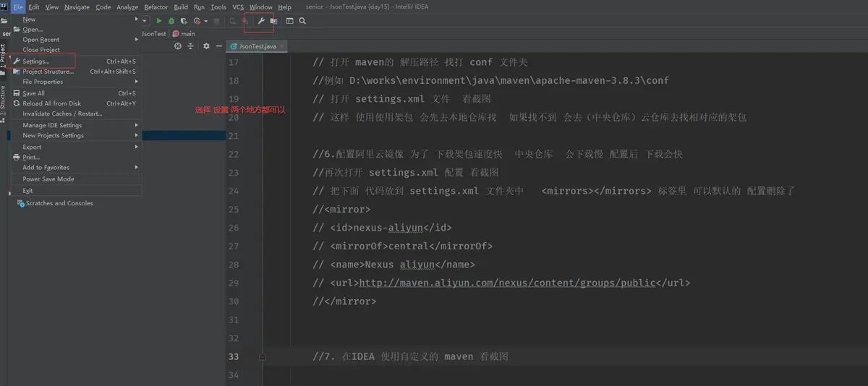Viewport: 868px width, 386px height.
Task: Click the green Run triangle icon
Action: (159, 21)
